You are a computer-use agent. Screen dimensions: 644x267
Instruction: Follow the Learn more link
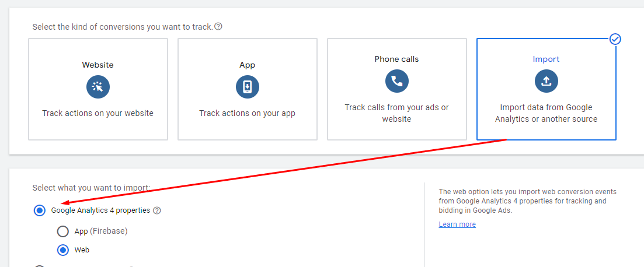[x=457, y=224]
